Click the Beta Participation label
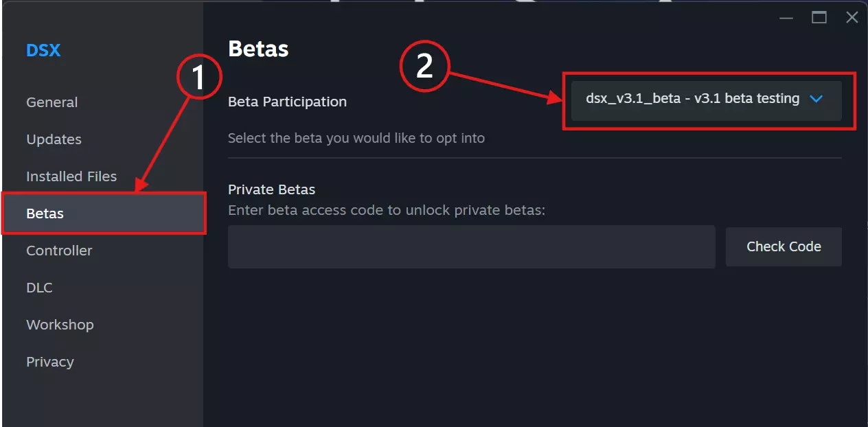The image size is (868, 427). point(287,102)
